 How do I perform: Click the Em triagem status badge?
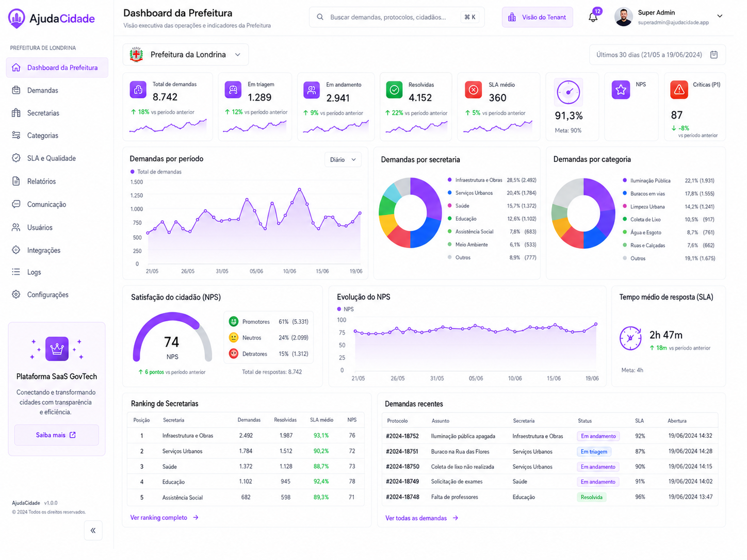(x=594, y=452)
